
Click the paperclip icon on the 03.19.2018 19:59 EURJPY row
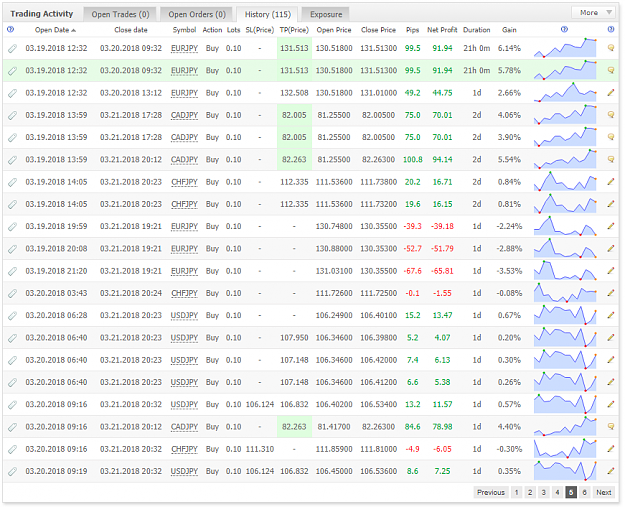(12, 226)
